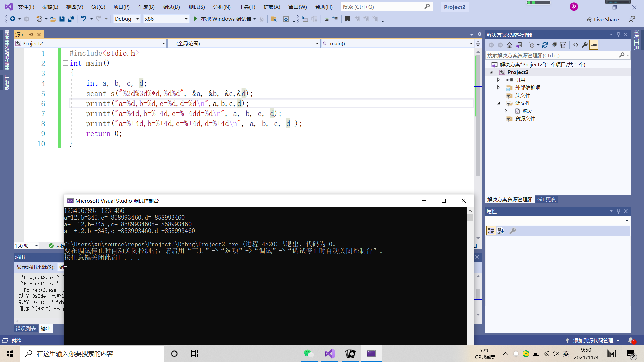Image resolution: width=644 pixels, height=362 pixels.
Task: Collapse the main() function outline box
Action: (x=66, y=63)
